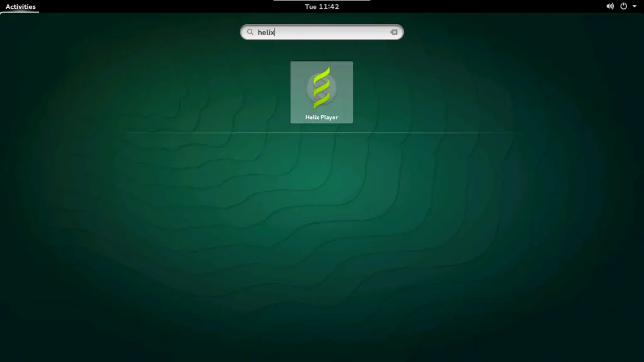The width and height of the screenshot is (644, 362).
Task: Click inside the helix search field
Action: pos(321,32)
